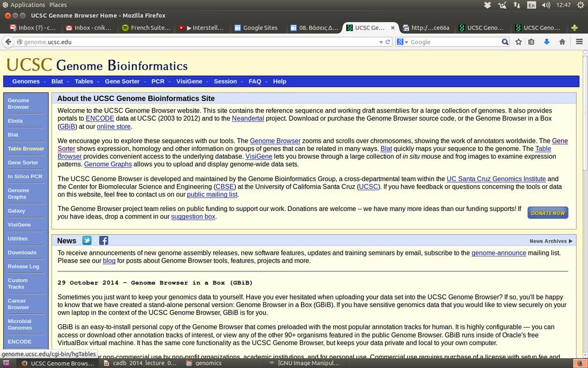Open the volume indicator in top panel

546,5
